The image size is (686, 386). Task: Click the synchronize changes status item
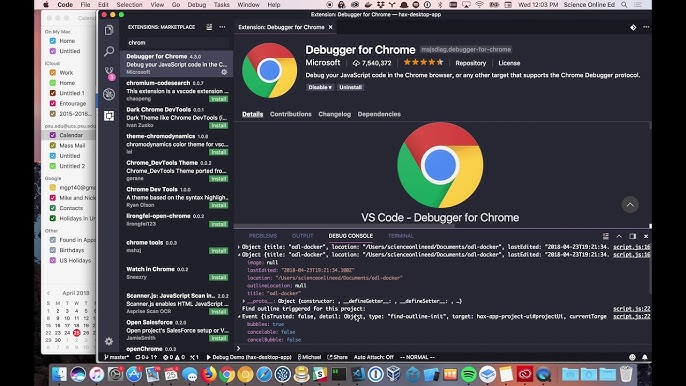click(x=146, y=357)
